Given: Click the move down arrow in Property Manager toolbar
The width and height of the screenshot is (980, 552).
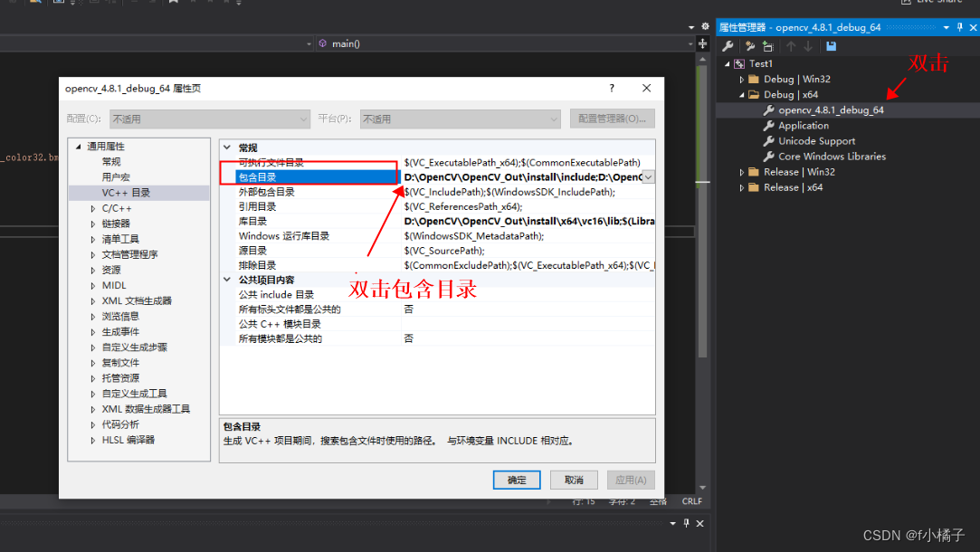Looking at the screenshot, I should [x=807, y=45].
